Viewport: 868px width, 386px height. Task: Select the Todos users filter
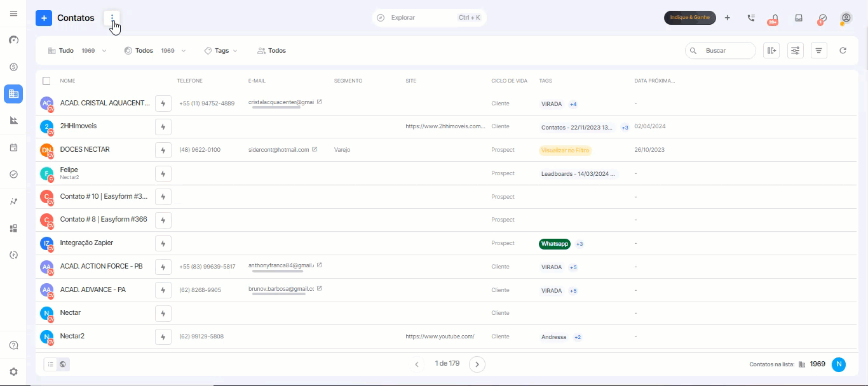271,50
